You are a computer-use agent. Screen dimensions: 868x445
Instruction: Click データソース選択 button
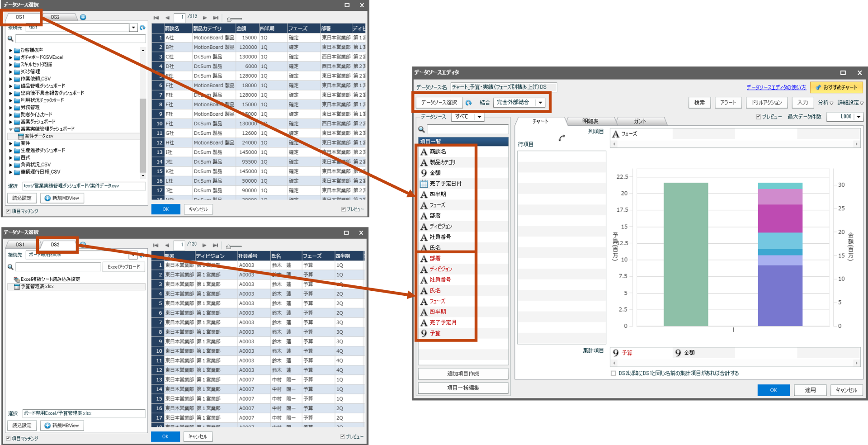click(439, 103)
